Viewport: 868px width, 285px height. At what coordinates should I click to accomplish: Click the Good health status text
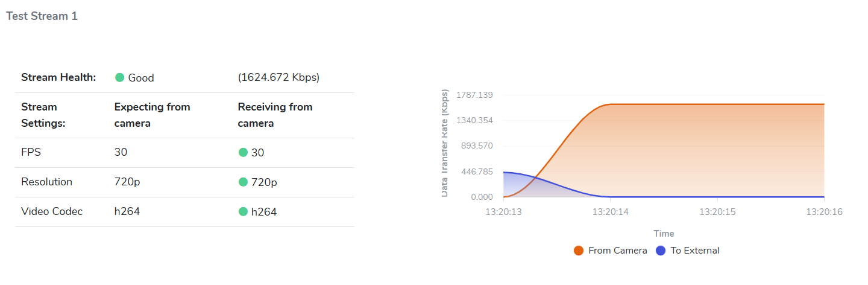[x=141, y=78]
